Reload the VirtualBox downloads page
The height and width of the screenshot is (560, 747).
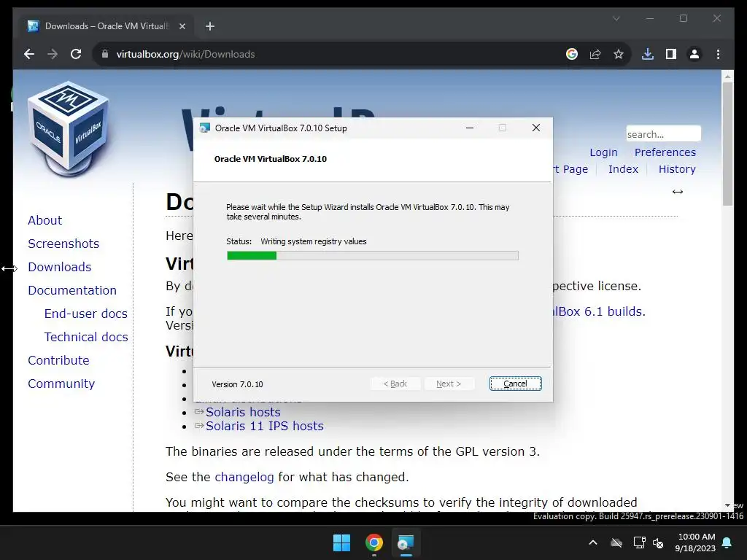coord(76,54)
